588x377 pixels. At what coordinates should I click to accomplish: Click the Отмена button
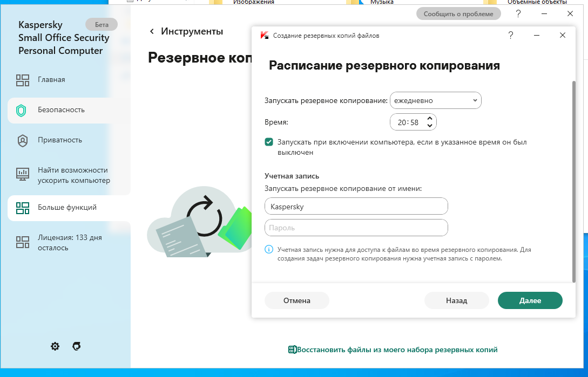[297, 300]
